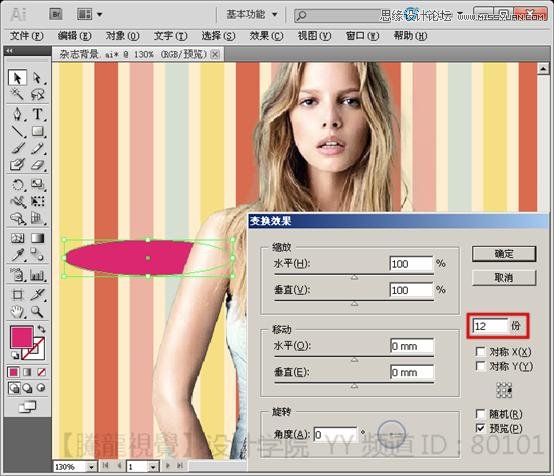Select the Gradient tool
Viewport: 554px width, 476px height.
coord(37,238)
